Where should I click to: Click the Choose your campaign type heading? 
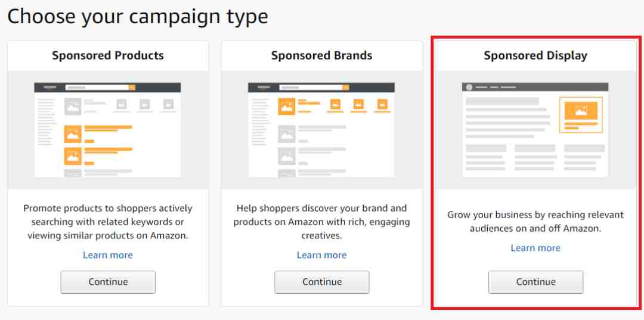coord(138,17)
